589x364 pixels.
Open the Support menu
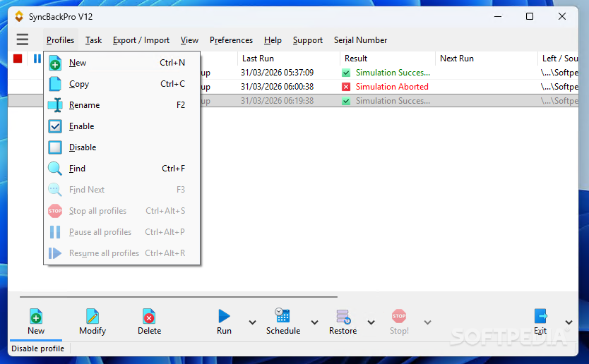coord(308,40)
